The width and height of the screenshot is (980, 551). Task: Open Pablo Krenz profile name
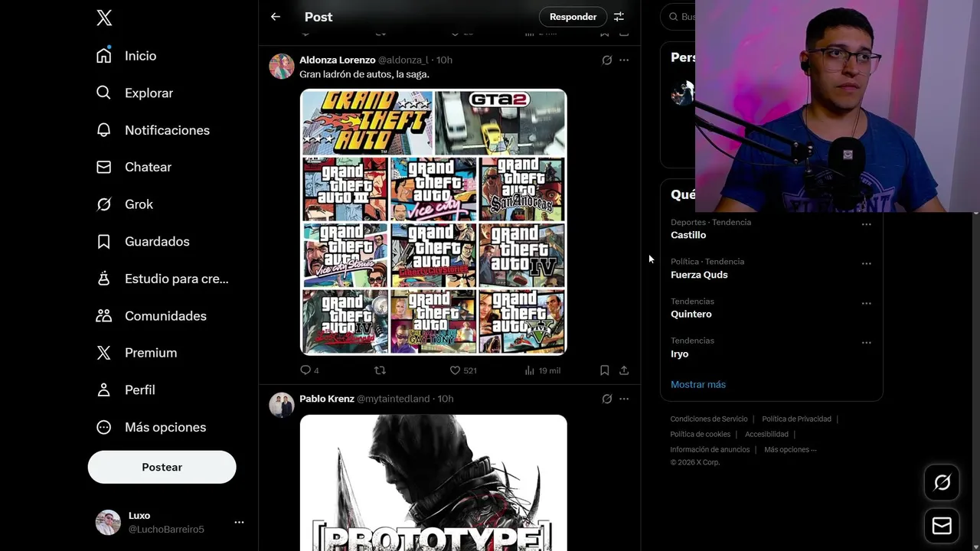[x=327, y=399]
